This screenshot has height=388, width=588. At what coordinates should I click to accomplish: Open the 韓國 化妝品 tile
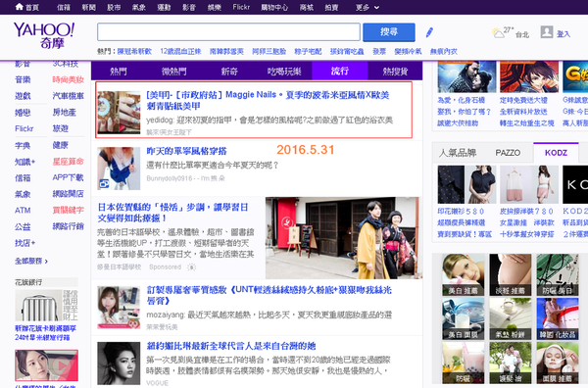coord(558,318)
